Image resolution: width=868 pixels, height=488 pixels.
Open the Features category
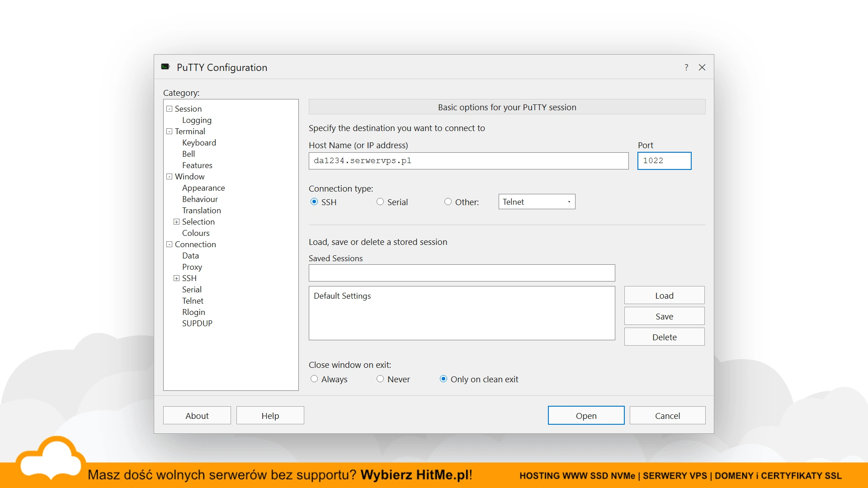197,165
